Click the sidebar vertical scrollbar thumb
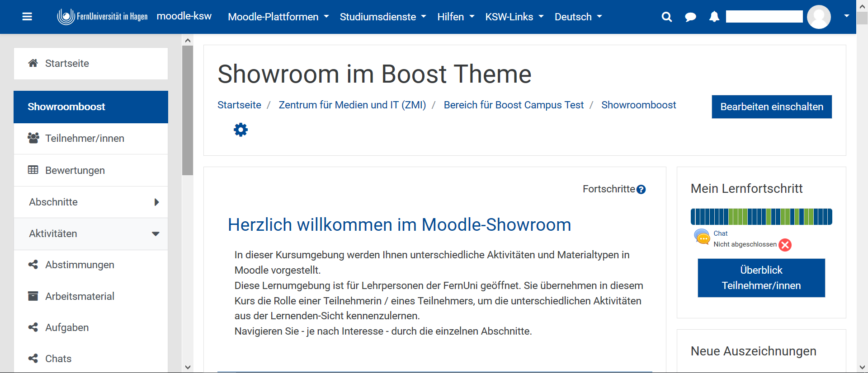Viewport: 868px width, 373px height. click(188, 110)
